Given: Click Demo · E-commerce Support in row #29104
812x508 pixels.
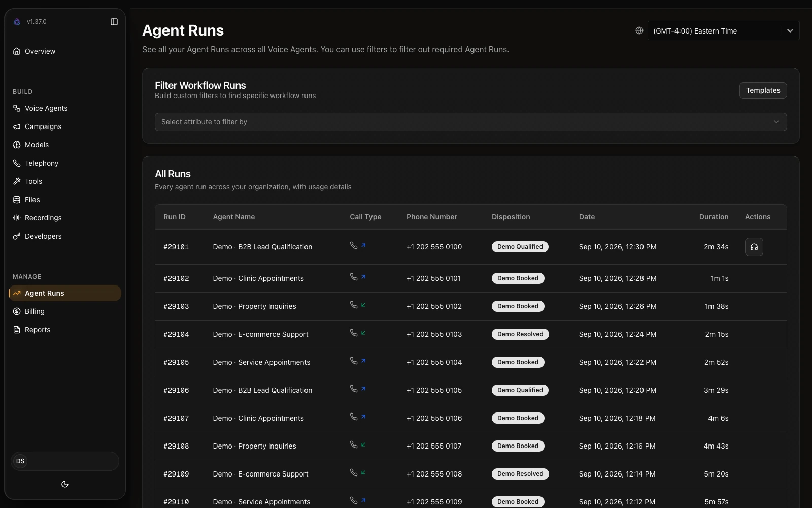Looking at the screenshot, I should tap(261, 334).
